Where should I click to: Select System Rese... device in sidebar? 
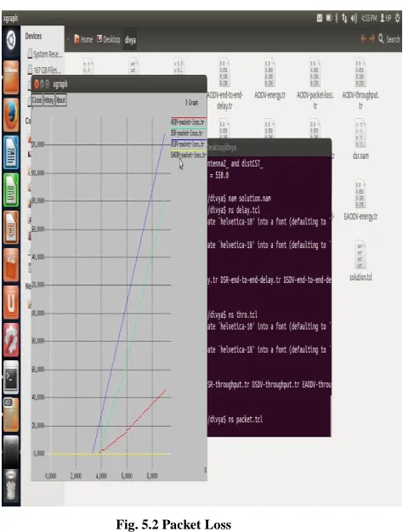pos(45,54)
